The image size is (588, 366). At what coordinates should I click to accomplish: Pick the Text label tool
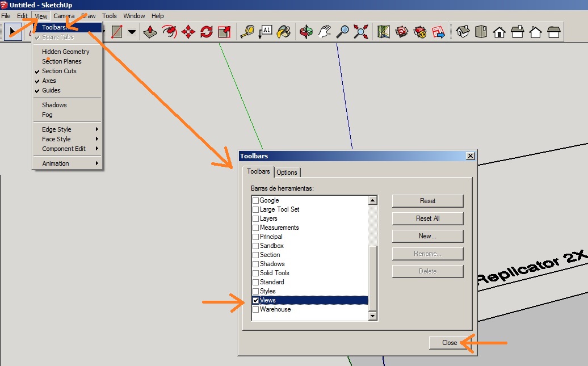[266, 32]
